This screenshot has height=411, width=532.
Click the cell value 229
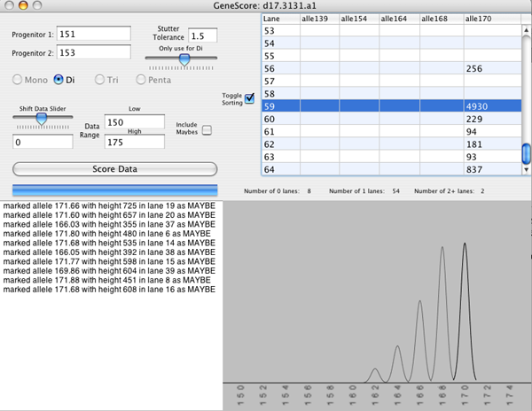click(474, 119)
